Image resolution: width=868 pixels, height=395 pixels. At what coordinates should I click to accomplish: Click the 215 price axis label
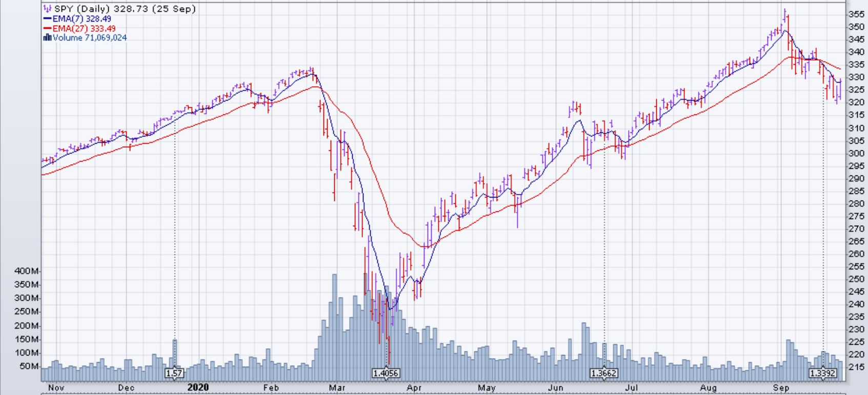tap(857, 367)
